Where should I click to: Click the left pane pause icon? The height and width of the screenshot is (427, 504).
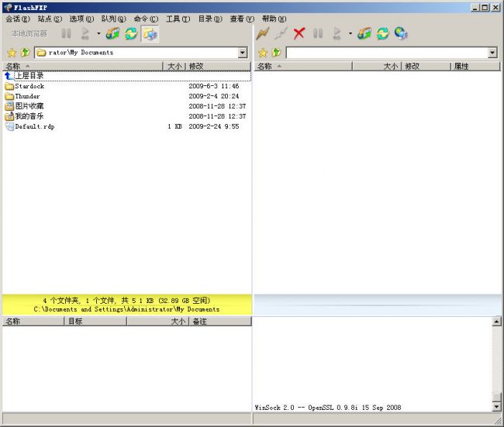click(67, 34)
